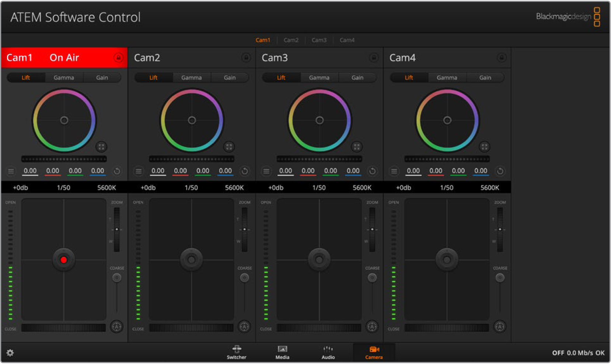
Task: Click Cam1 color wheel reset icon
Action: coord(117,171)
